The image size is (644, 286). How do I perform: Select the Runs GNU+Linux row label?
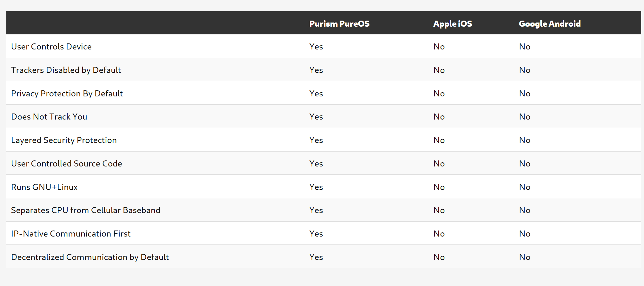pyautogui.click(x=44, y=187)
